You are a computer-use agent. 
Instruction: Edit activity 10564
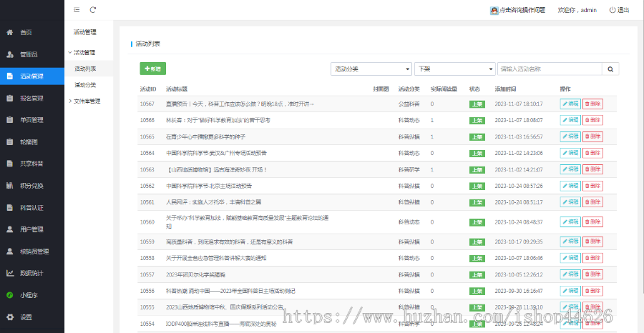(570, 153)
